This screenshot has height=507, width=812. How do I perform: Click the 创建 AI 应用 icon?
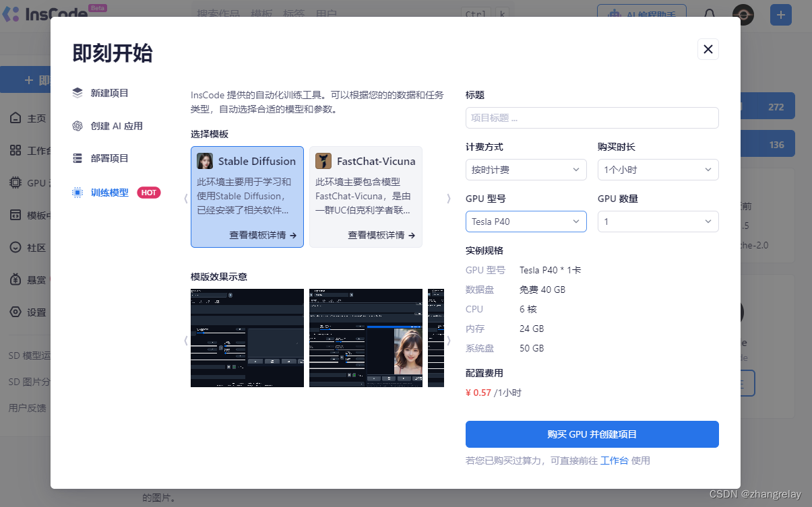pyautogui.click(x=77, y=126)
